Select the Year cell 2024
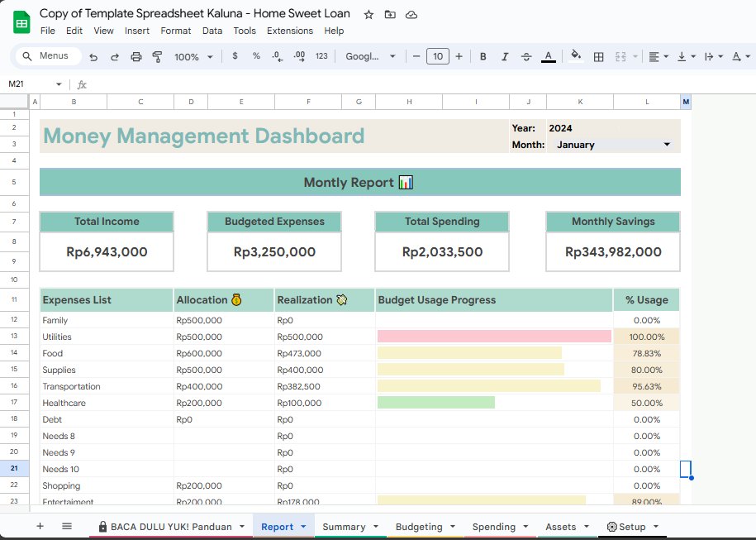This screenshot has height=540, width=756. (613, 128)
